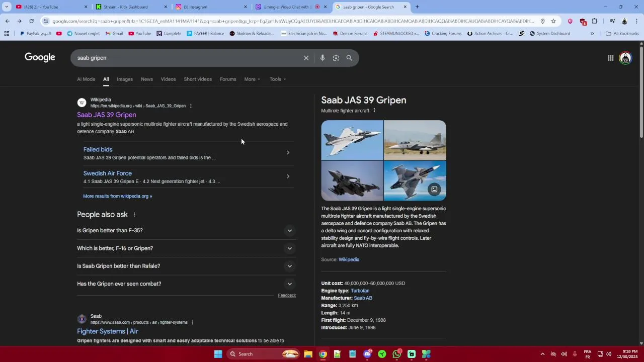Screen dimensions: 644x362
Task: Open the Failed bids sitelink
Action: point(98,149)
